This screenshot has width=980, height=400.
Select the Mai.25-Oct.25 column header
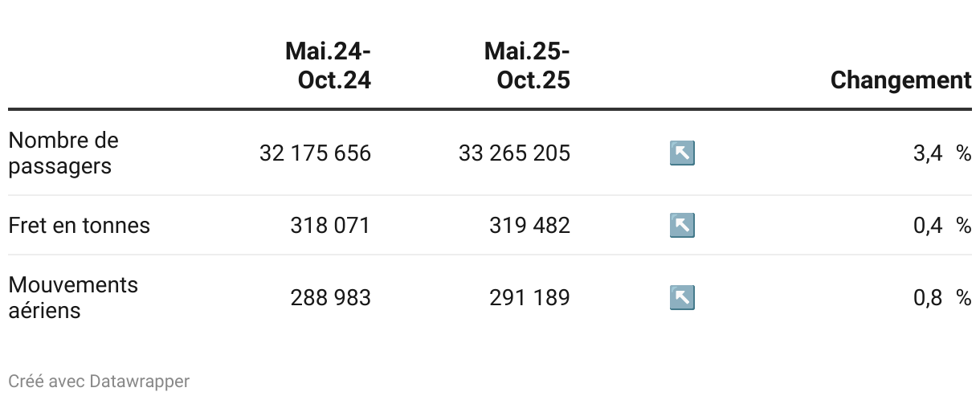coord(527,66)
